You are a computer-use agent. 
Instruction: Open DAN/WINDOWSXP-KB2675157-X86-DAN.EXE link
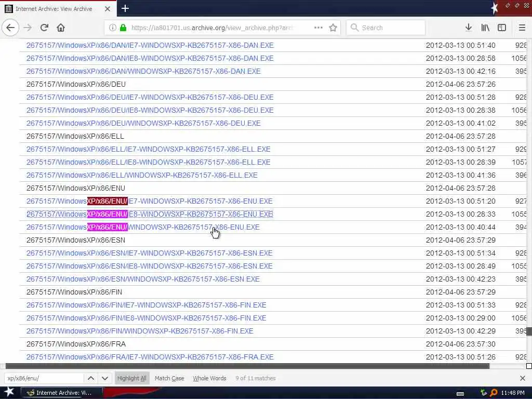tap(143, 71)
